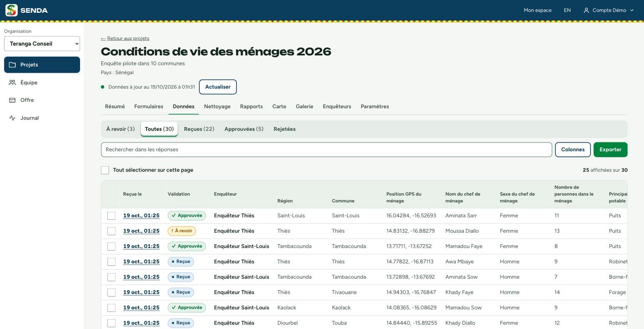Open the Carte tab
Screen dimensions: 644x329
pos(279,107)
